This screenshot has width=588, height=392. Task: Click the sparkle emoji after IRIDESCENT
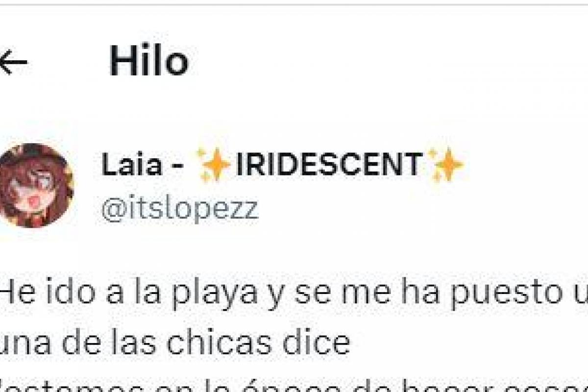[445, 165]
